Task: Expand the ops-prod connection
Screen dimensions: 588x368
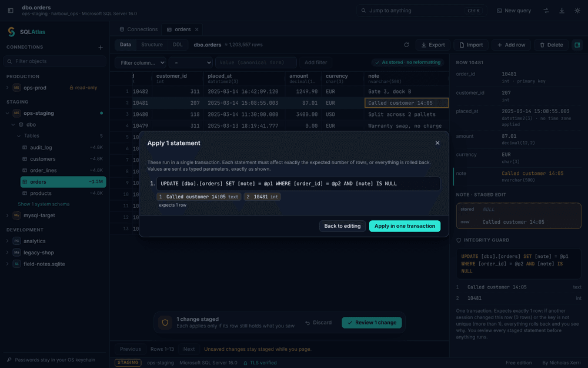Action: tap(7, 88)
